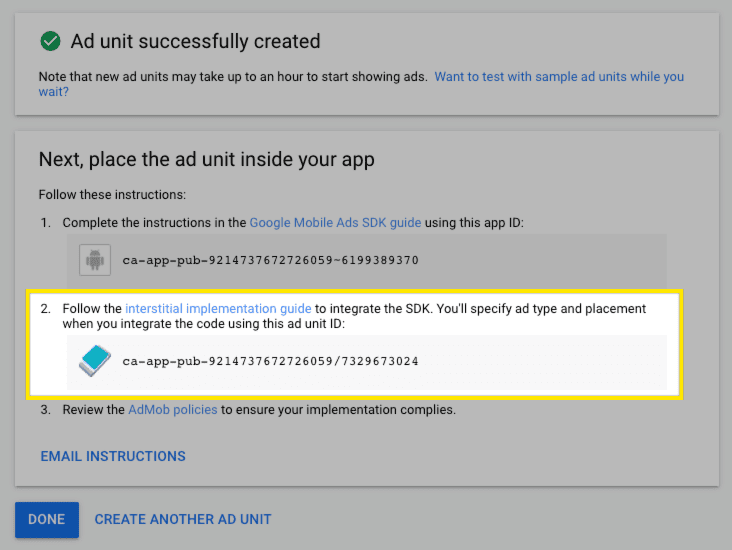Open the interstitial implementation guide link

tap(218, 308)
